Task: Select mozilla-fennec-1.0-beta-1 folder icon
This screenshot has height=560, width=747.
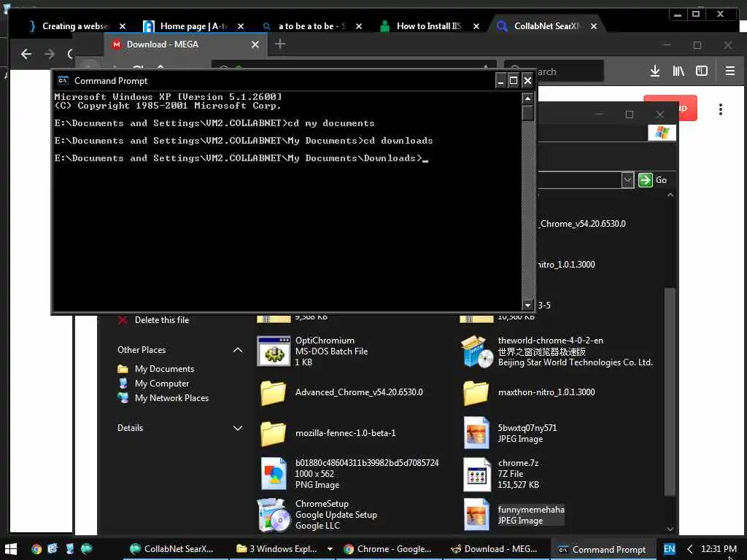Action: [274, 433]
